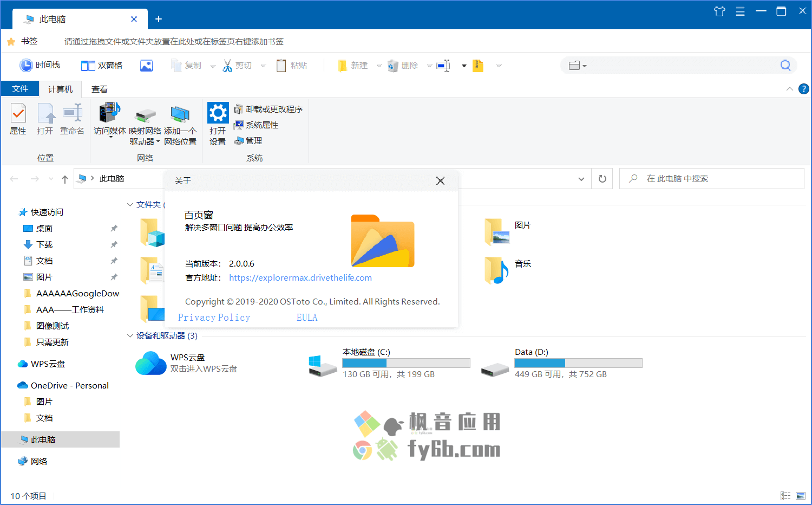812x505 pixels.
Task: Open the 时间栈 timeline tool
Action: 40,65
